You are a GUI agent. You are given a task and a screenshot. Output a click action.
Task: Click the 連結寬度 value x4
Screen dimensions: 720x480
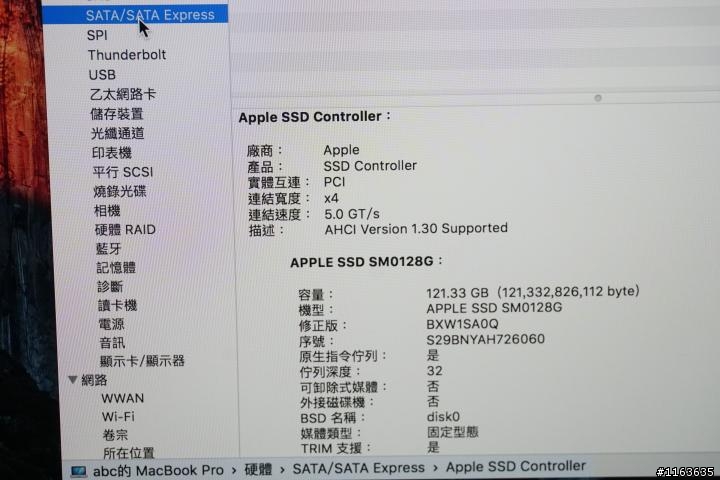click(x=331, y=198)
